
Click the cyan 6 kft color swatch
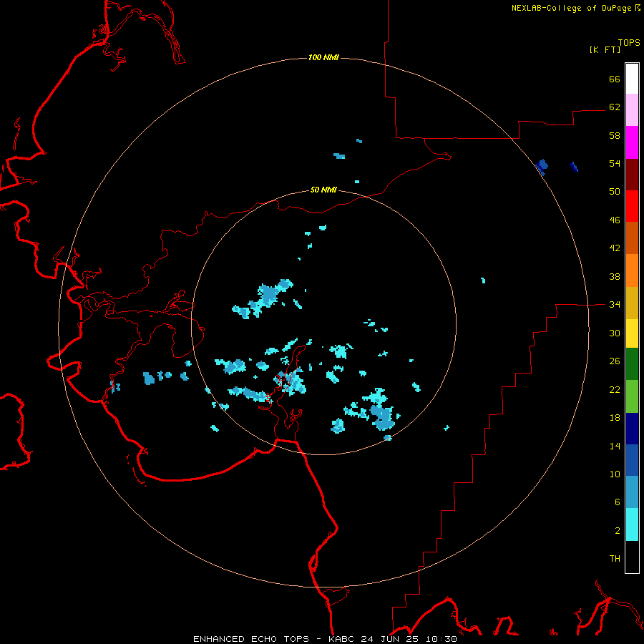(x=632, y=525)
